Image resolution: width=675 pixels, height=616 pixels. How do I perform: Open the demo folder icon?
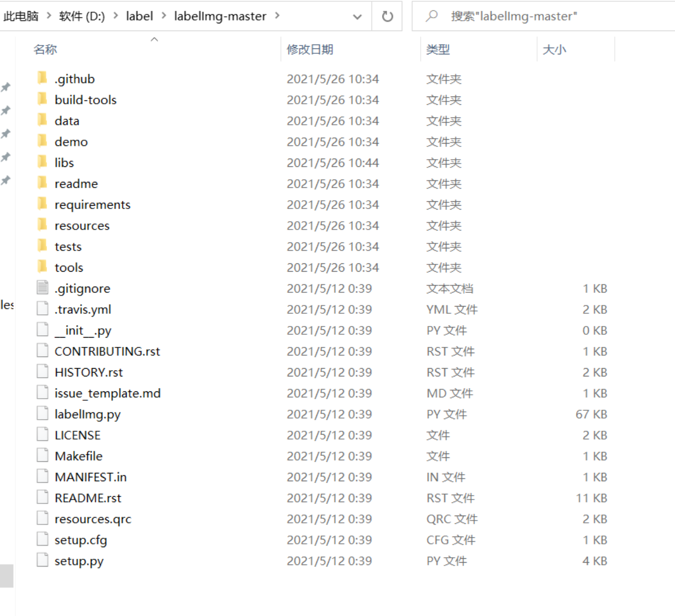pos(42,141)
